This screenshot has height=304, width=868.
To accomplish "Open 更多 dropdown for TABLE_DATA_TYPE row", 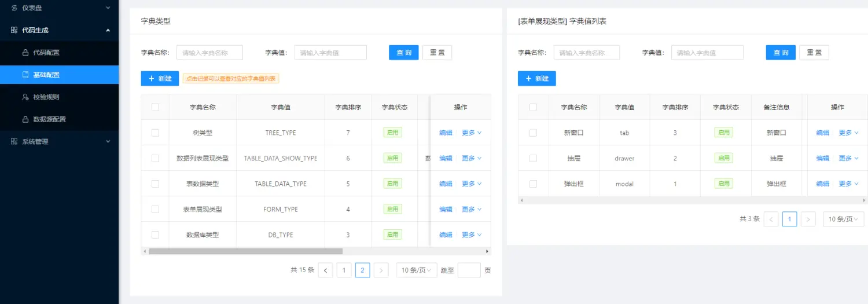I will (472, 184).
